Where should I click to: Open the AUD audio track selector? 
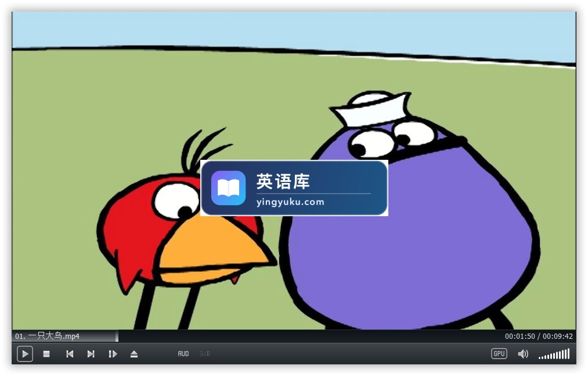[183, 353]
